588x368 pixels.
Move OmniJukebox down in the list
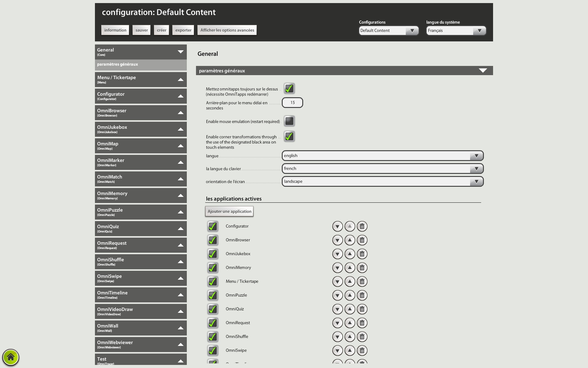click(337, 254)
